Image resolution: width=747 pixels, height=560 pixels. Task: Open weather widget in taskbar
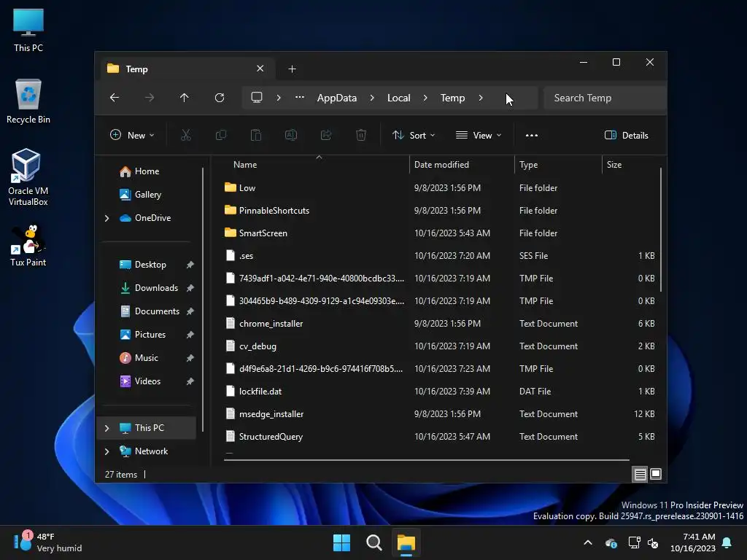click(47, 542)
